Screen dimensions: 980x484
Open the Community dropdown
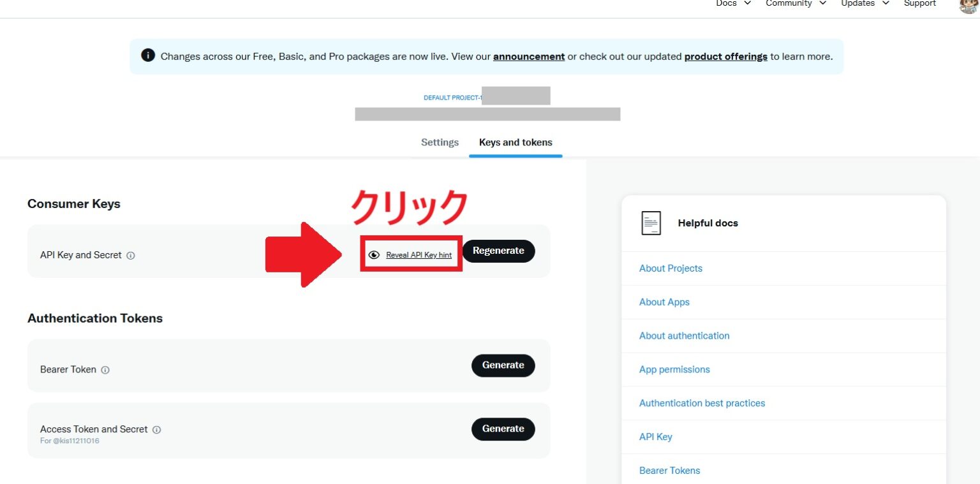pyautogui.click(x=795, y=4)
